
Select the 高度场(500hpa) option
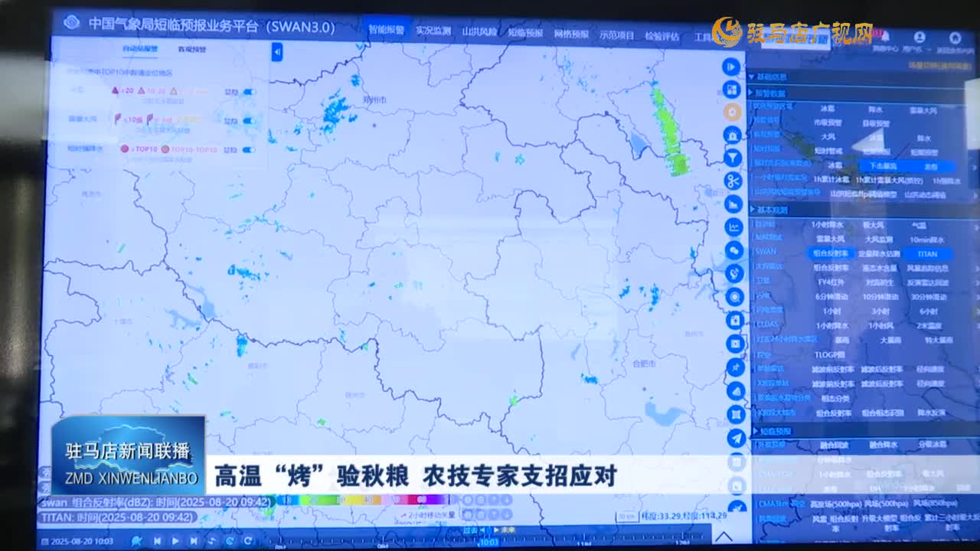835,504
